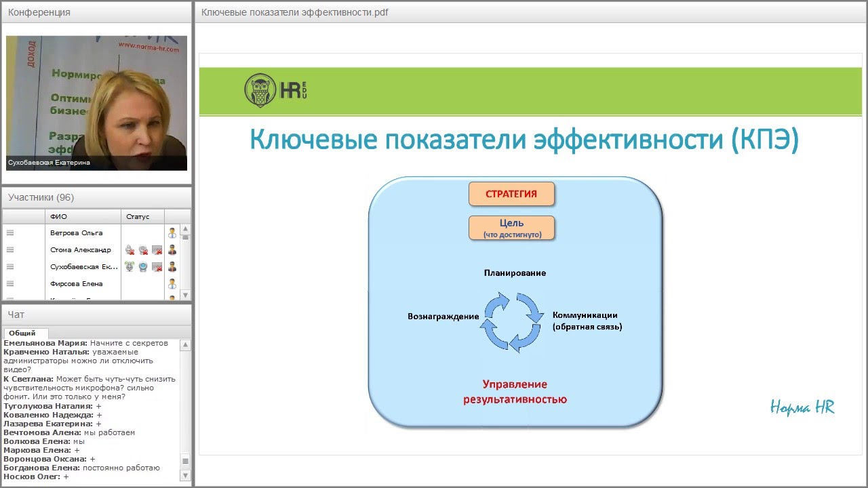Screen dimensions: 868x488
Task: Click the ФИО column header
Action: click(x=83, y=217)
